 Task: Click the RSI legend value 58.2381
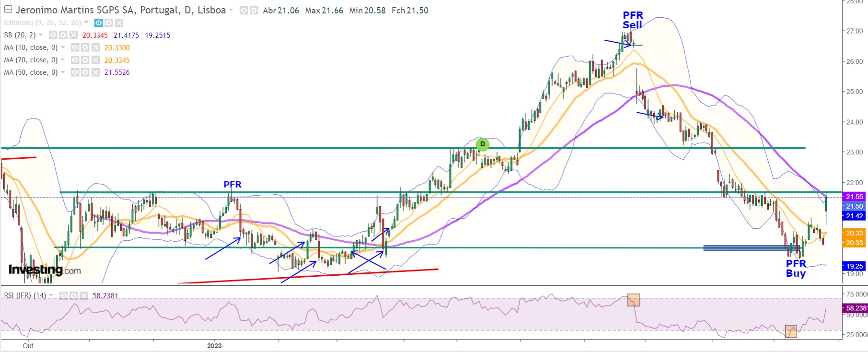tap(105, 295)
